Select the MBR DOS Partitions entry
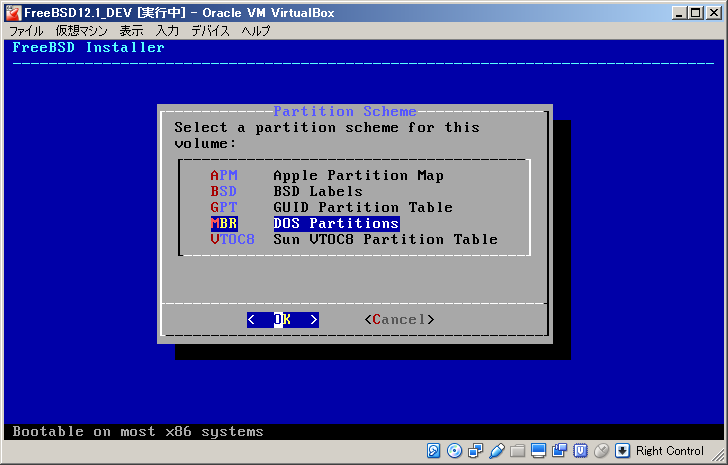The image size is (728, 465). click(305, 223)
